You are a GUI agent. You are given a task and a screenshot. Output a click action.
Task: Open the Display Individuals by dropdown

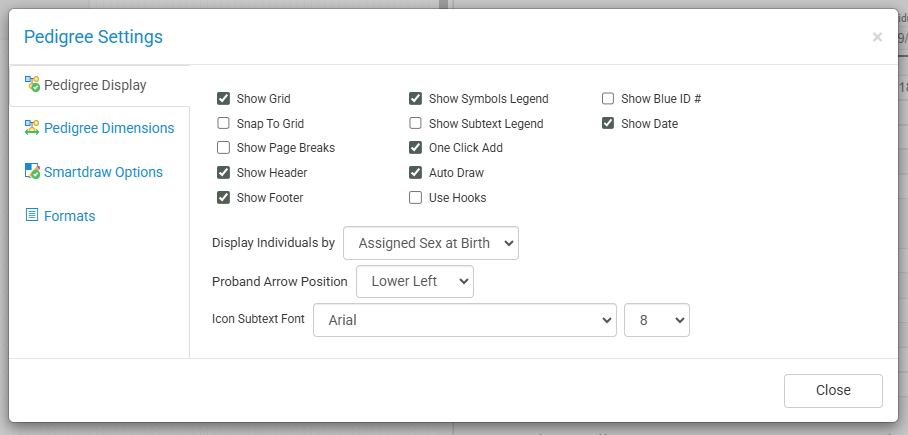431,242
